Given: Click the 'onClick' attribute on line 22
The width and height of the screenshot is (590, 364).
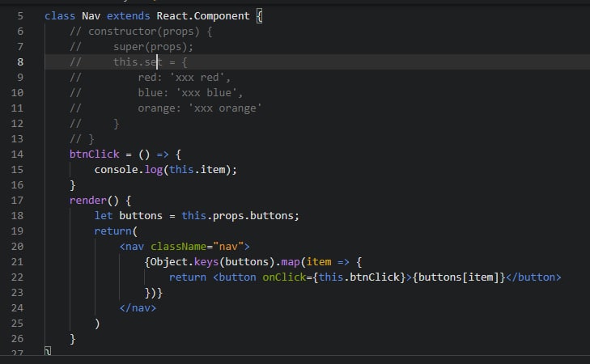Looking at the screenshot, I should [x=284, y=277].
